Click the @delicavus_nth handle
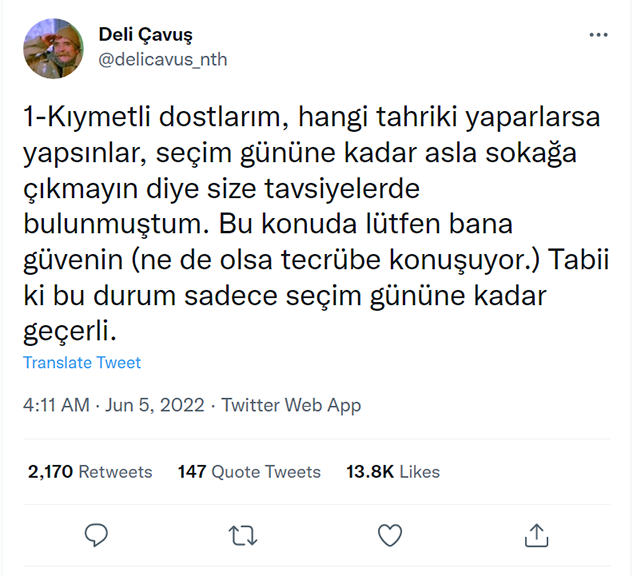Image resolution: width=641 pixels, height=576 pixels. 162,59
